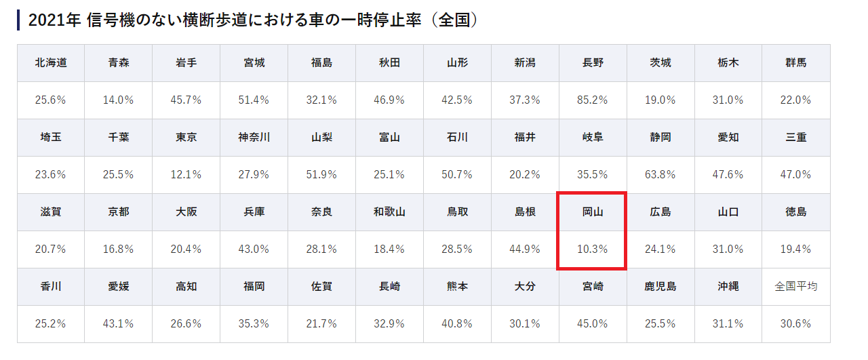Screen dimensions: 868x360
Task: Select the 東京 prefecture header cell
Action: [186, 138]
